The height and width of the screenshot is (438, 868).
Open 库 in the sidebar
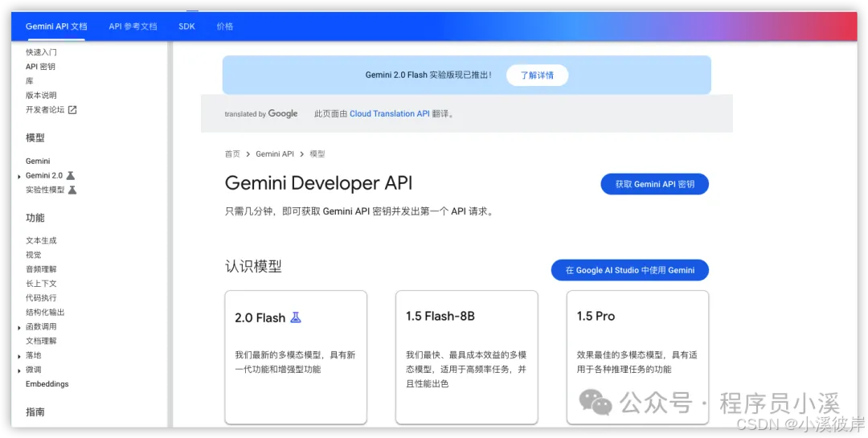(x=30, y=81)
